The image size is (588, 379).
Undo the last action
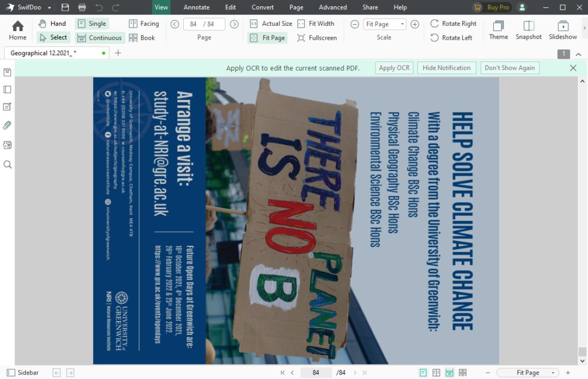point(99,7)
